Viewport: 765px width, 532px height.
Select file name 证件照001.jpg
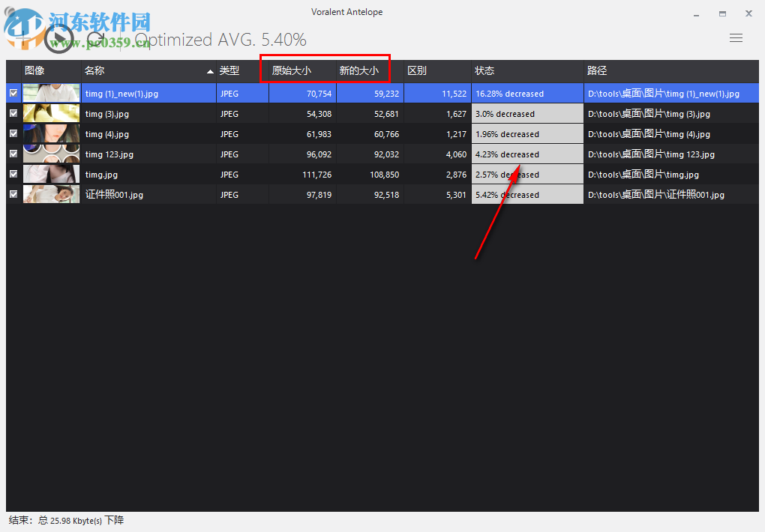pyautogui.click(x=114, y=195)
